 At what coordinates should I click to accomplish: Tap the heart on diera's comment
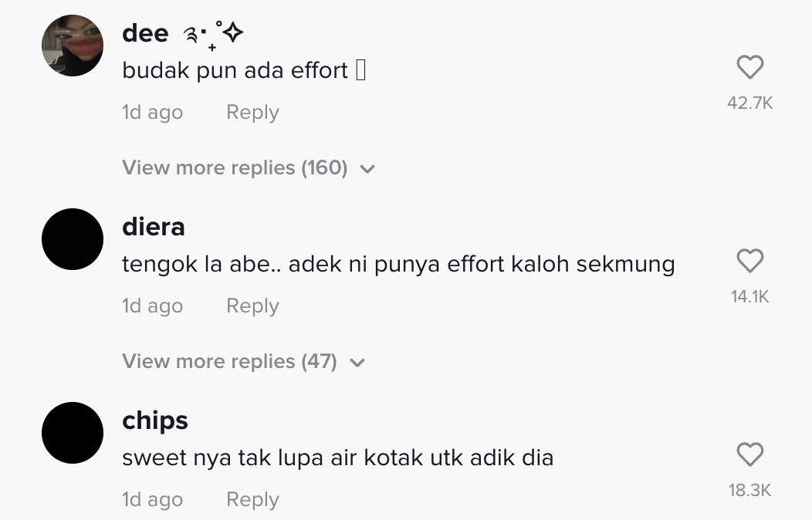tap(749, 262)
